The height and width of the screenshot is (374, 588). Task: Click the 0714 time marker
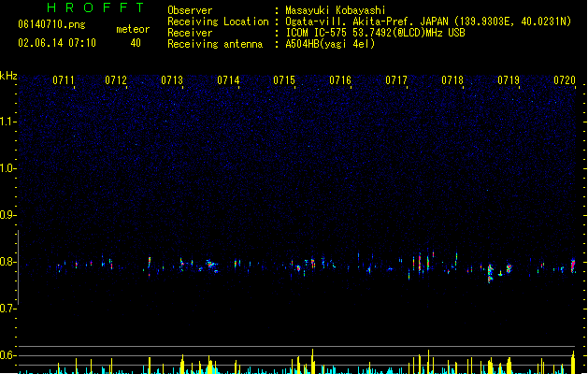pyautogui.click(x=228, y=80)
